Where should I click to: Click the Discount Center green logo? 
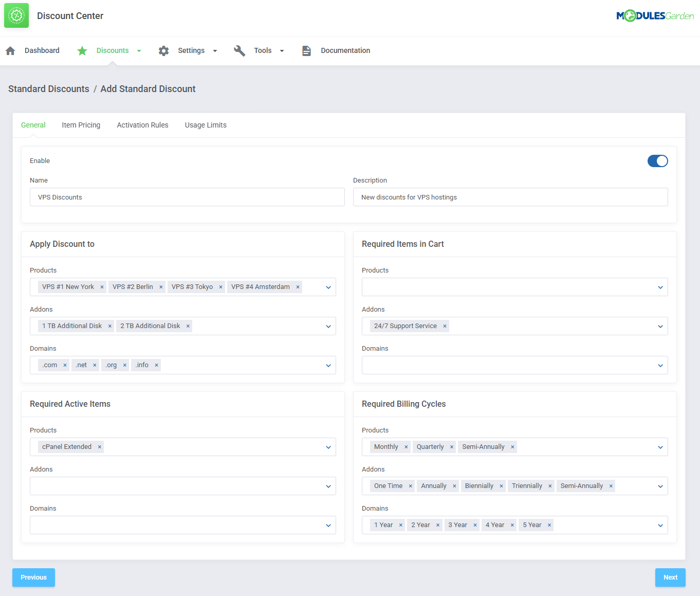pos(16,15)
